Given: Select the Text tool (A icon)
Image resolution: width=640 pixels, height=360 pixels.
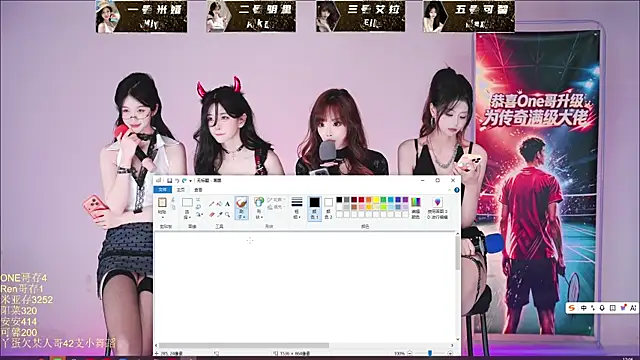Looking at the screenshot, I should [x=227, y=204].
